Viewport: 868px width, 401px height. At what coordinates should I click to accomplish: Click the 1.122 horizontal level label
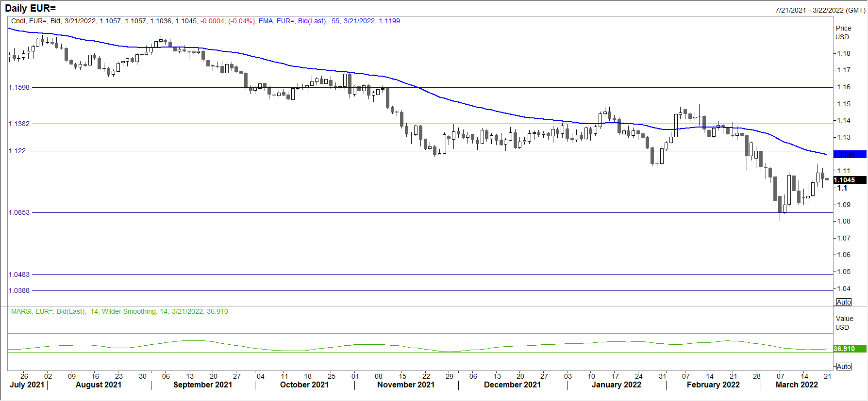click(x=17, y=151)
